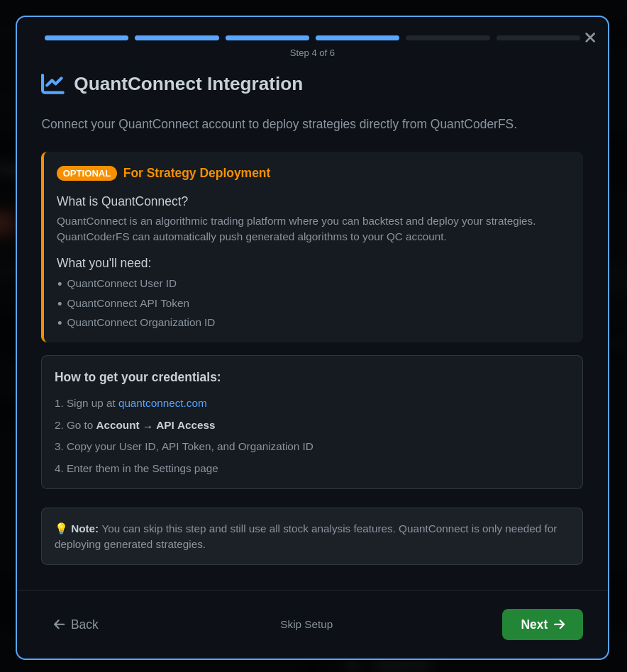
Task: Go Back to the previous step
Action: (76, 625)
